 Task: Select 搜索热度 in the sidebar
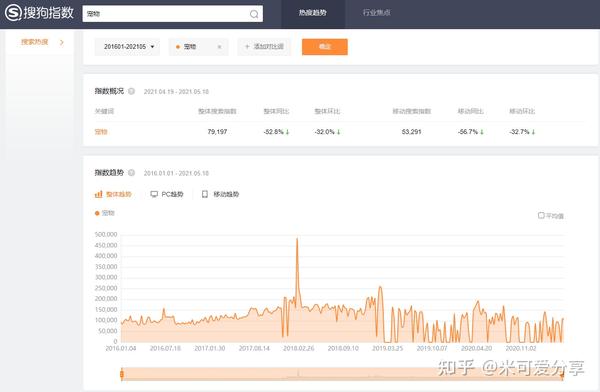(35, 42)
